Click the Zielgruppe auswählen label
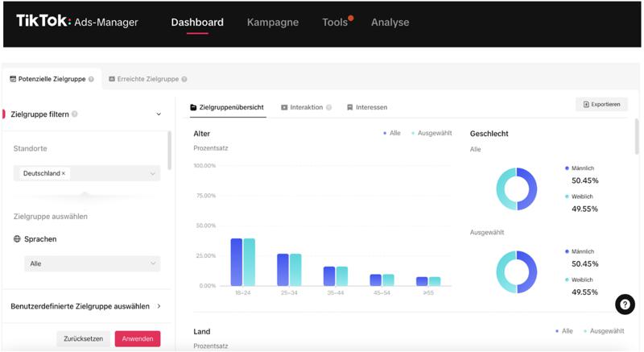The image size is (644, 352). pyautogui.click(x=51, y=217)
